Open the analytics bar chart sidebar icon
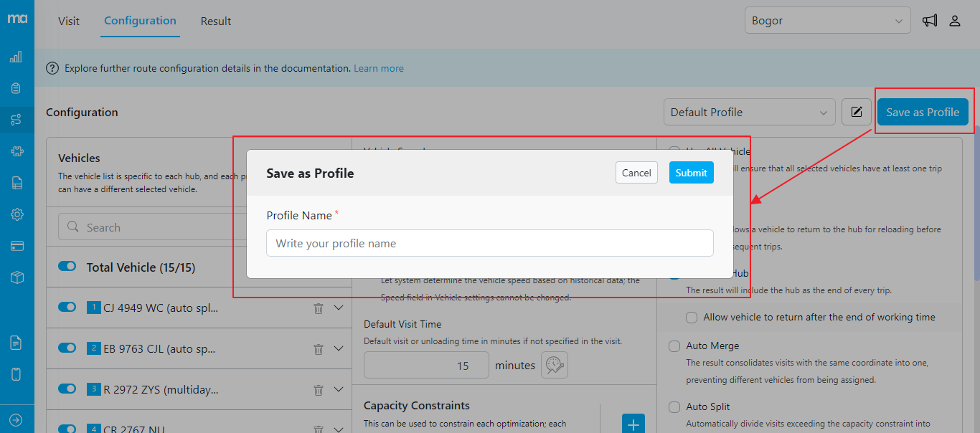 tap(16, 57)
